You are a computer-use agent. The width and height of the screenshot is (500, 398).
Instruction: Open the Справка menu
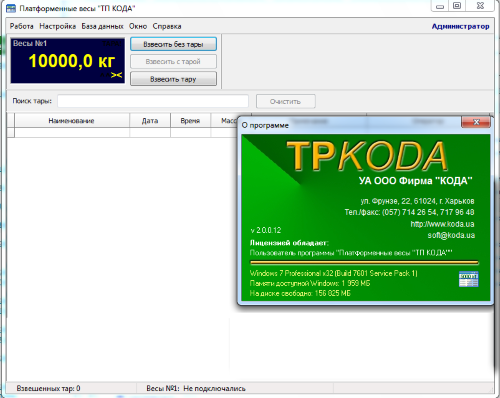tap(167, 26)
